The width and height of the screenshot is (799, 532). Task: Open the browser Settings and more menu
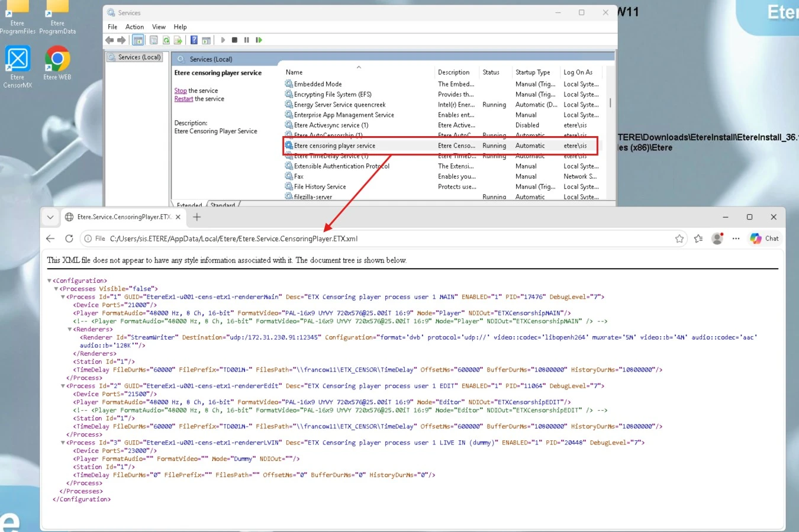736,238
